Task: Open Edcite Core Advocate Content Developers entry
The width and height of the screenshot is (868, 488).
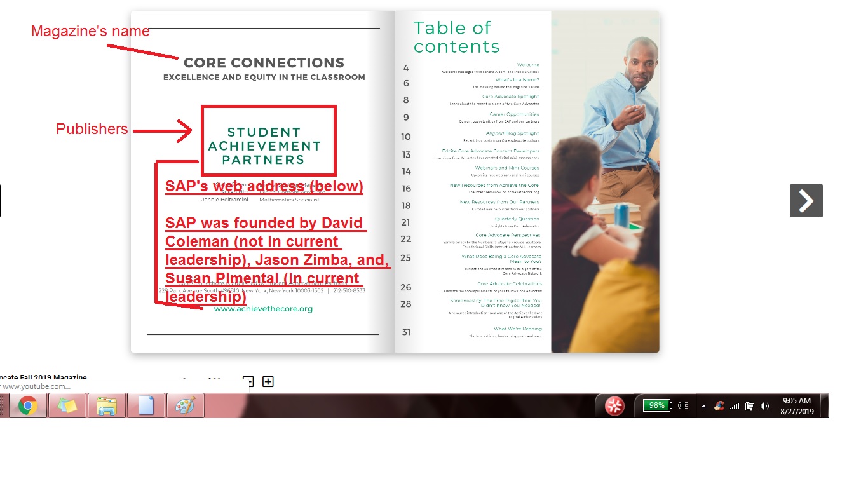Action: 491,151
